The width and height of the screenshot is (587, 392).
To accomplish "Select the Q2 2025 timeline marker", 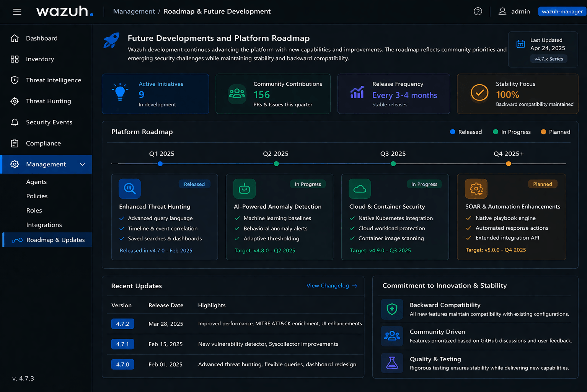I will (276, 164).
